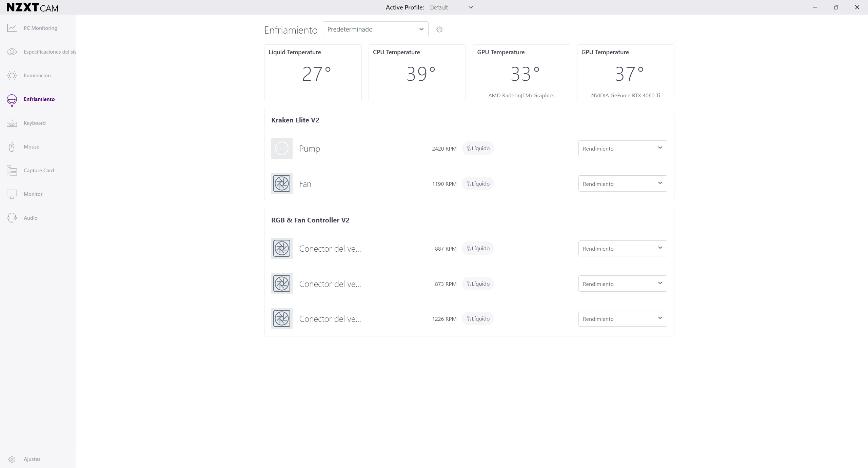Click the eye icon for Especificaciones

(12, 52)
